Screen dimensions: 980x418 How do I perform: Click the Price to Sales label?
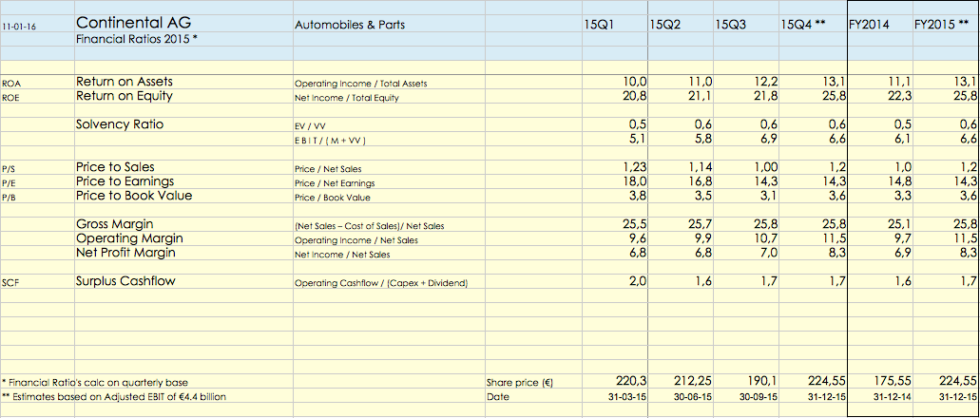pos(115,167)
